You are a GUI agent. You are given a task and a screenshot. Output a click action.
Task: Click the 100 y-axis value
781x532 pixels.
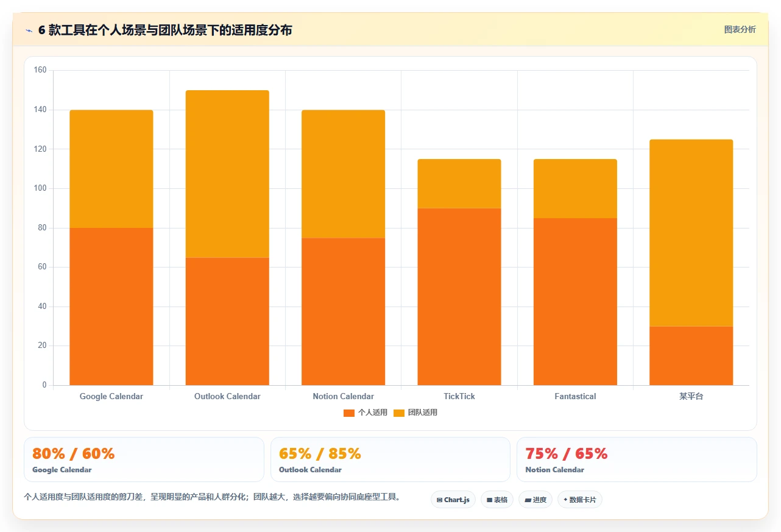(x=40, y=188)
